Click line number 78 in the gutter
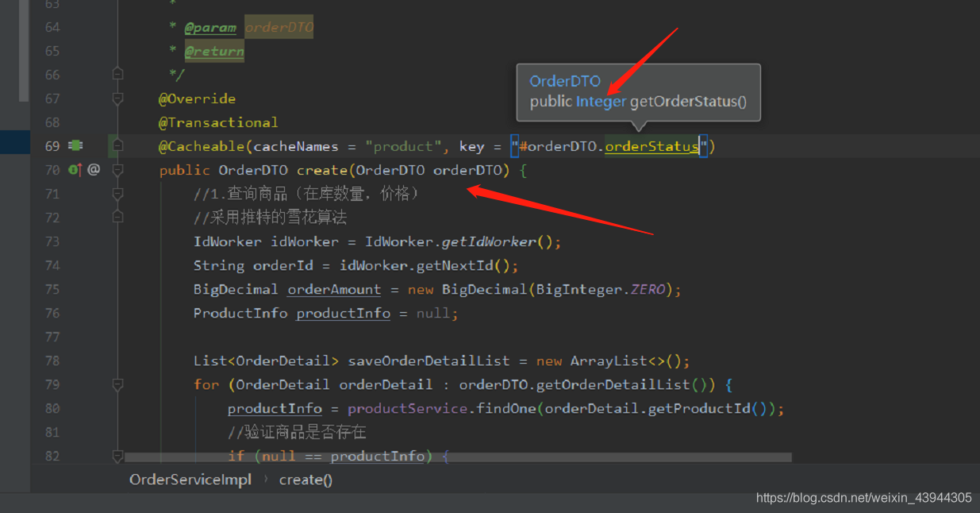Viewport: 980px width, 513px height. pos(52,361)
